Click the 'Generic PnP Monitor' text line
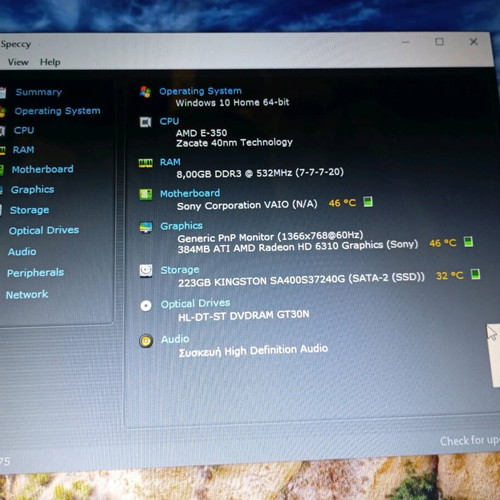This screenshot has height=500, width=500. tap(270, 237)
